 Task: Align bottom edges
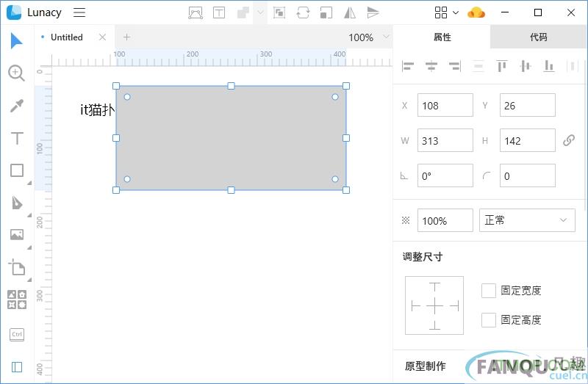(549, 66)
